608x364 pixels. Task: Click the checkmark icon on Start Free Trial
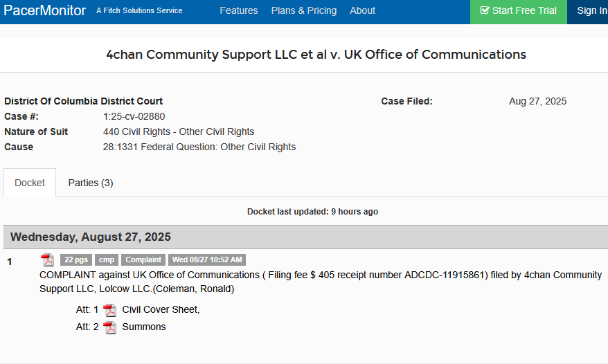[x=484, y=10]
